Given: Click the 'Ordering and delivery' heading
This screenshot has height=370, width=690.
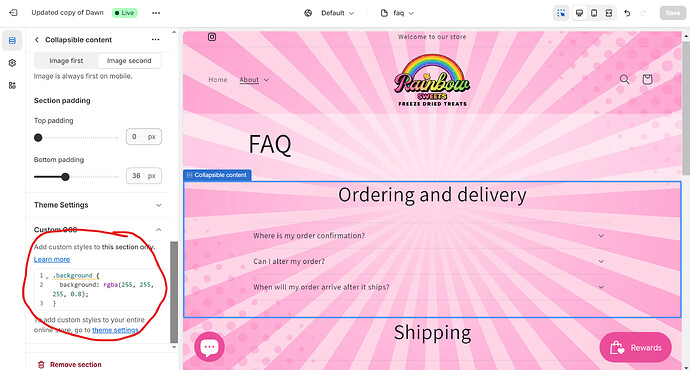Looking at the screenshot, I should click(432, 195).
